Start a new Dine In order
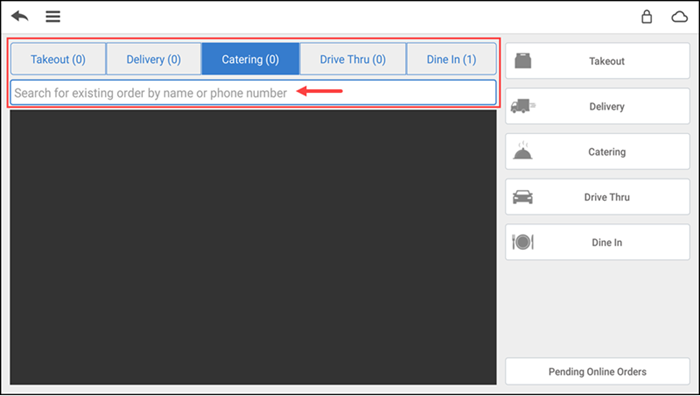The height and width of the screenshot is (396, 700). pyautogui.click(x=597, y=242)
